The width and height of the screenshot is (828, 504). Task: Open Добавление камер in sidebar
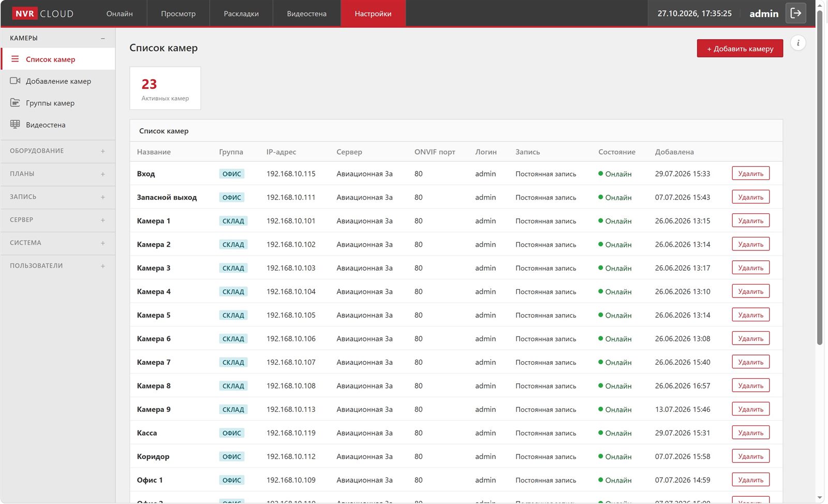pos(58,81)
